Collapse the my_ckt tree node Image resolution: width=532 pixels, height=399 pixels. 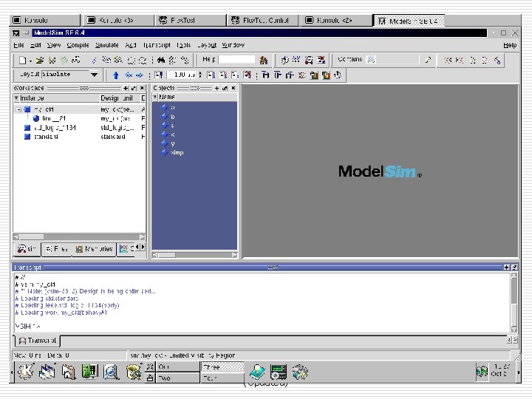pos(18,109)
